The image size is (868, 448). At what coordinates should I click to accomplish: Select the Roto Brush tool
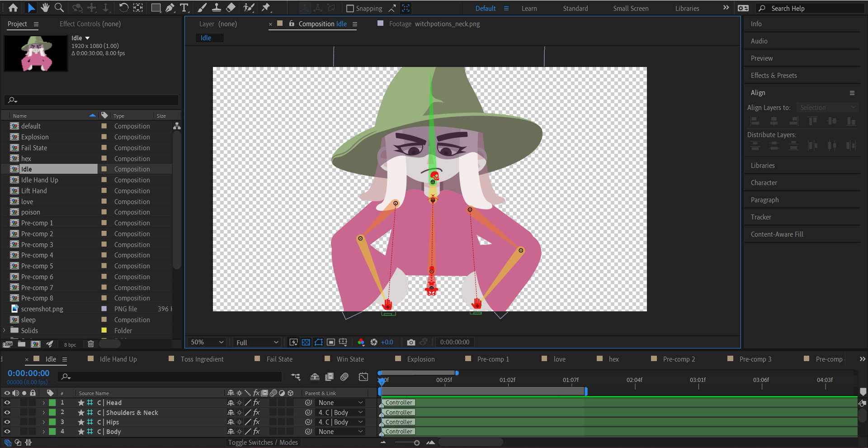(249, 8)
